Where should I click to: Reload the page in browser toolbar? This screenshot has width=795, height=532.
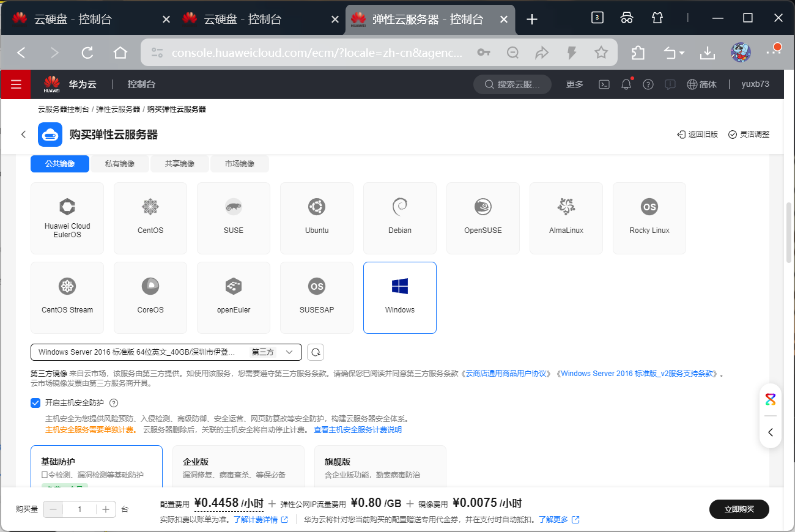coord(87,53)
